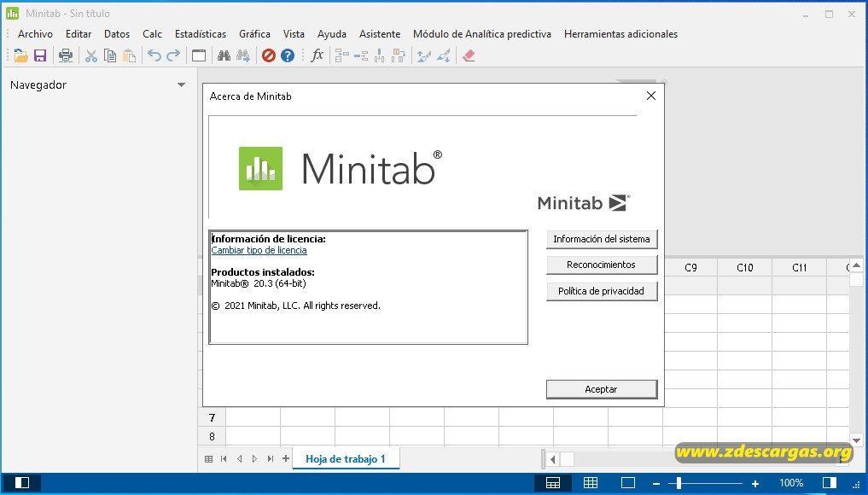This screenshot has width=868, height=495.
Task: Switch to the output only view
Action: pos(628,483)
